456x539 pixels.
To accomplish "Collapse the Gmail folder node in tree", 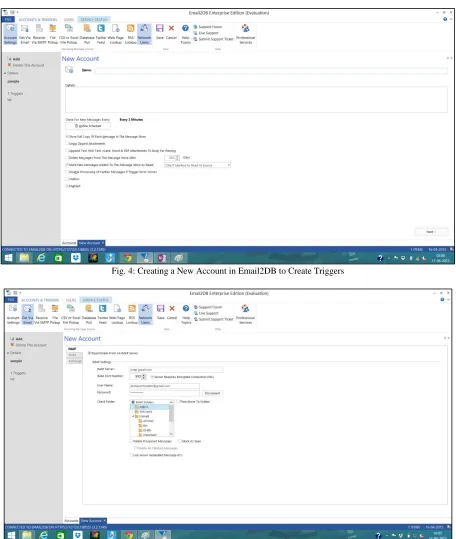I will pos(133,416).
